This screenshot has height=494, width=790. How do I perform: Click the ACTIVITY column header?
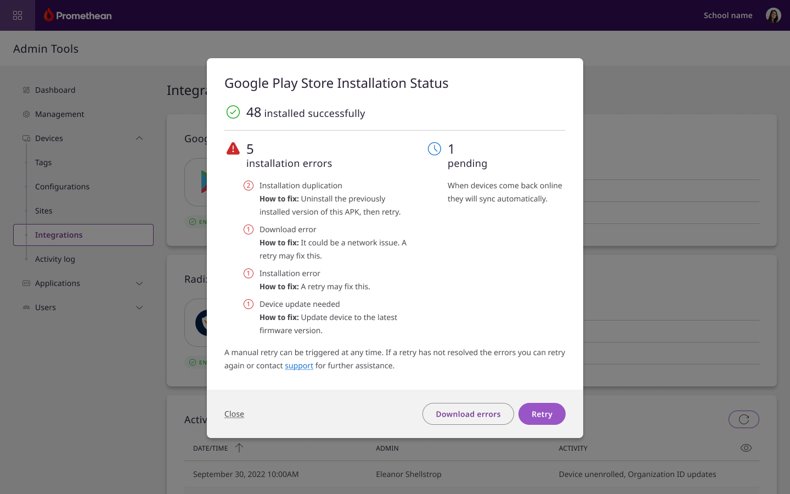tap(573, 448)
